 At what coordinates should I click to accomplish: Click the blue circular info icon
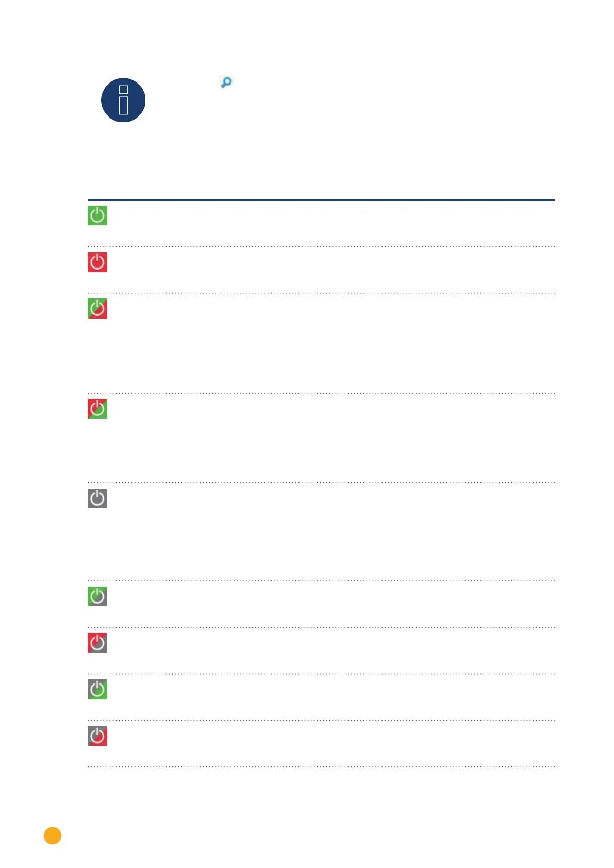tap(123, 100)
